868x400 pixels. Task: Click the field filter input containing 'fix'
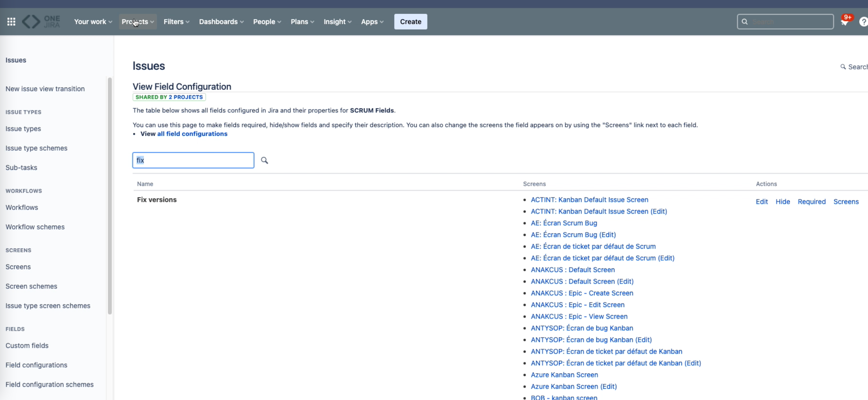click(x=193, y=160)
